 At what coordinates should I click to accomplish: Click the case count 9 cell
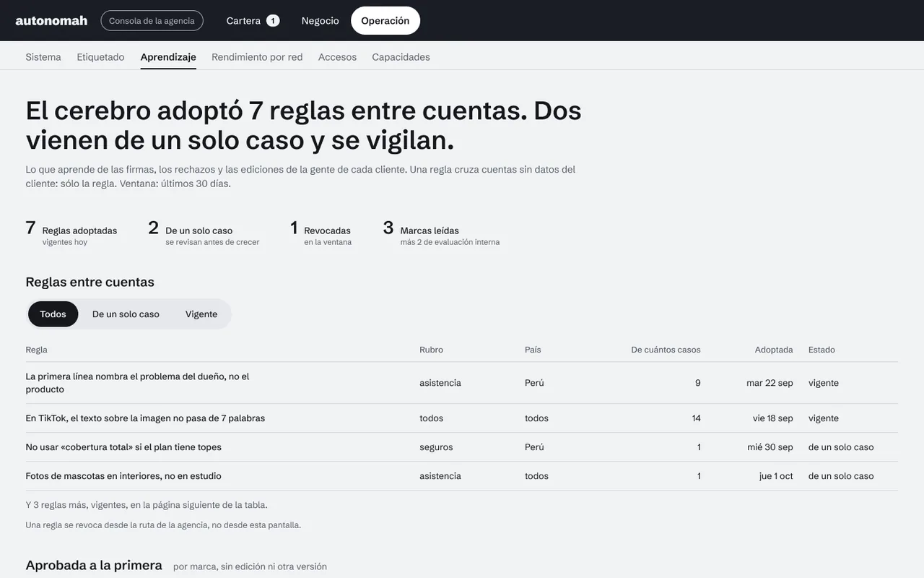698,383
